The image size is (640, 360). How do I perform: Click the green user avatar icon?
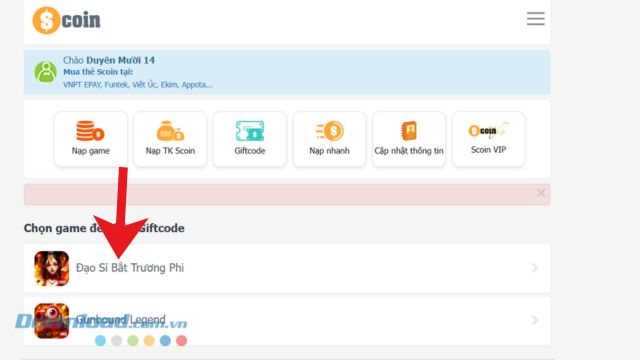pos(45,72)
